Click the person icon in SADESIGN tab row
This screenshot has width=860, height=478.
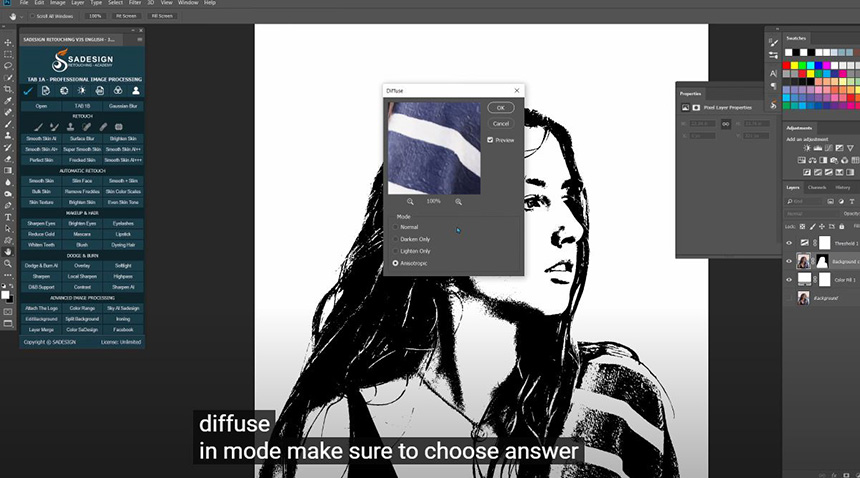(135, 91)
